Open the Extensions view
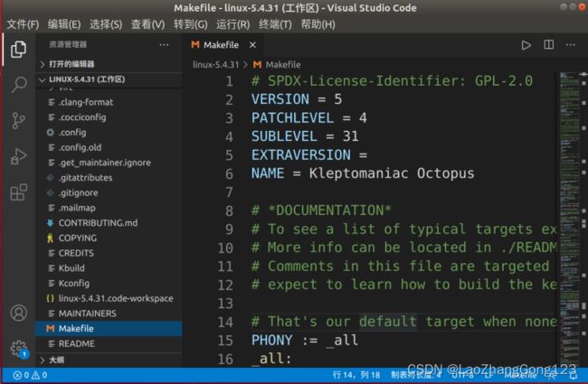Viewport: 588px width, 384px height. coord(18,192)
